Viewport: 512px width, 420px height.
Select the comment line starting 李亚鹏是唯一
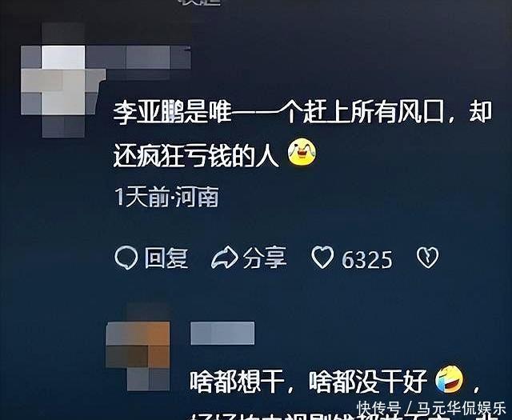302,112
